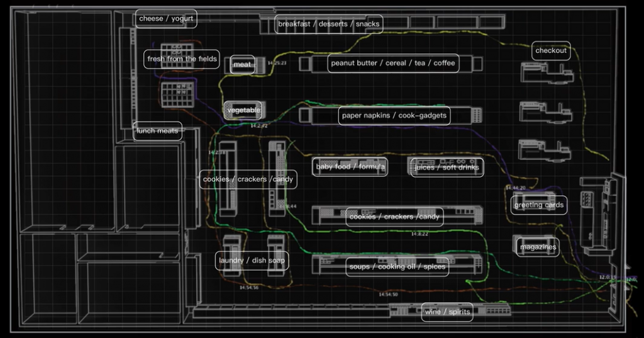Viewport: 644px width, 338px height.
Task: Click the soups / cooking oil / spices label
Action: point(397,267)
